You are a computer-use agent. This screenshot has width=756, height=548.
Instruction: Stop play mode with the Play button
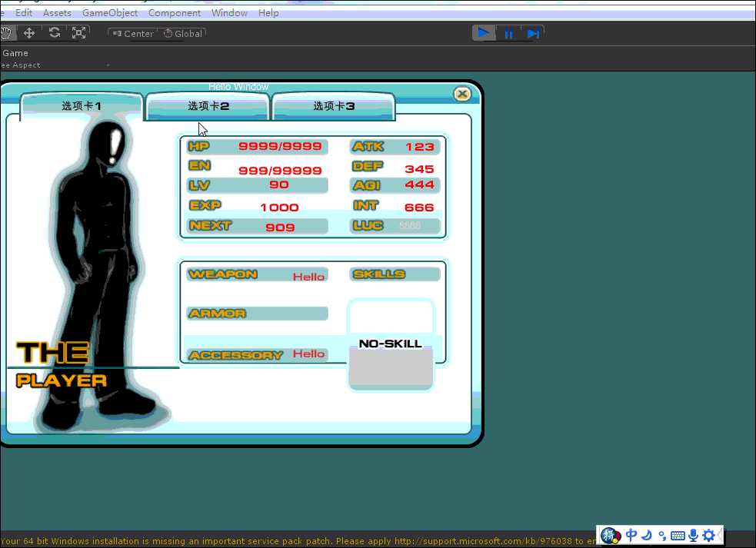(x=484, y=33)
